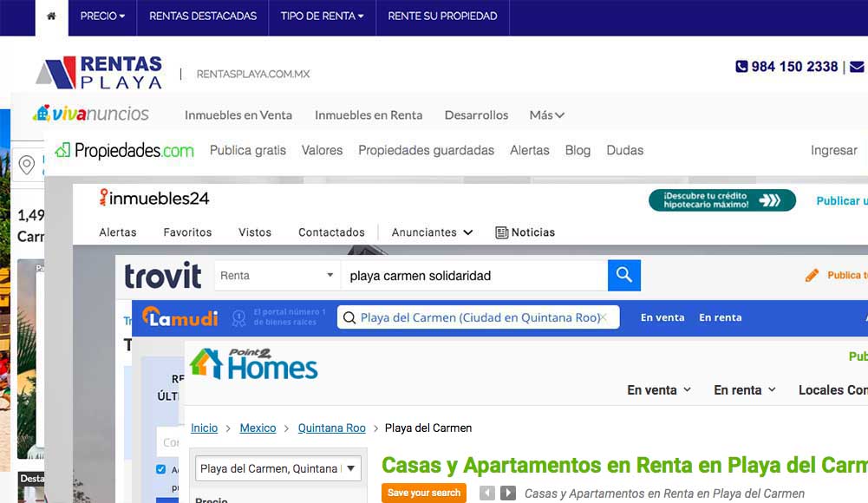Select Inmuebles en Venta in the Vivanuncios menu
Image resolution: width=868 pixels, height=503 pixels.
click(238, 114)
